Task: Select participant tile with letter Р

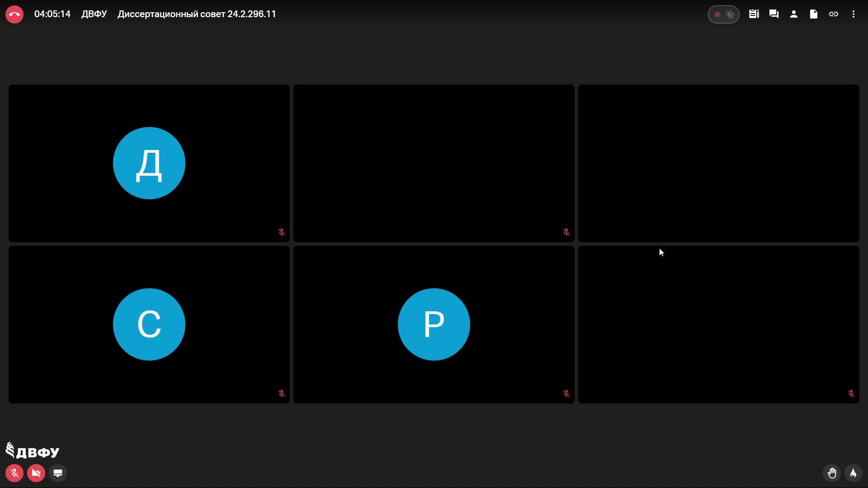Action: 434,324
